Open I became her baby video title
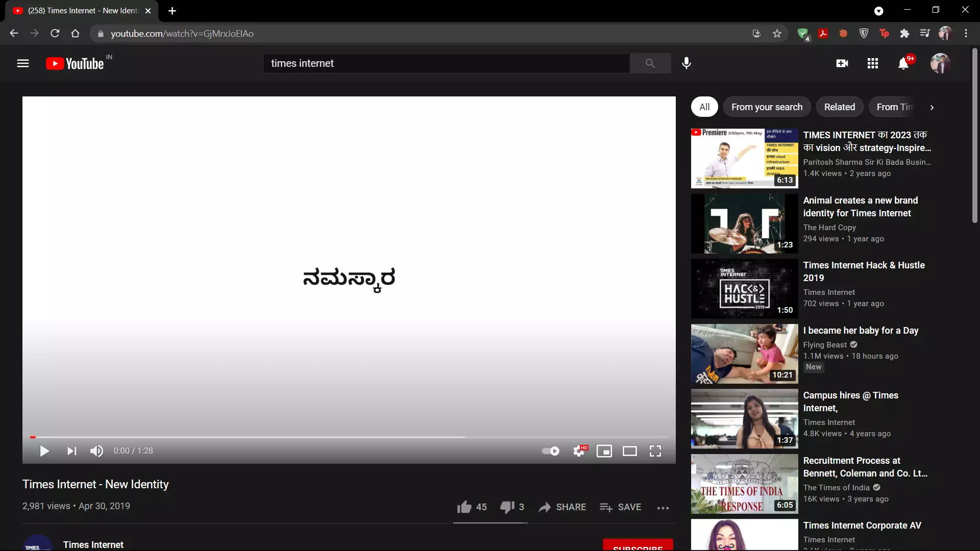The width and height of the screenshot is (980, 551). click(x=861, y=331)
